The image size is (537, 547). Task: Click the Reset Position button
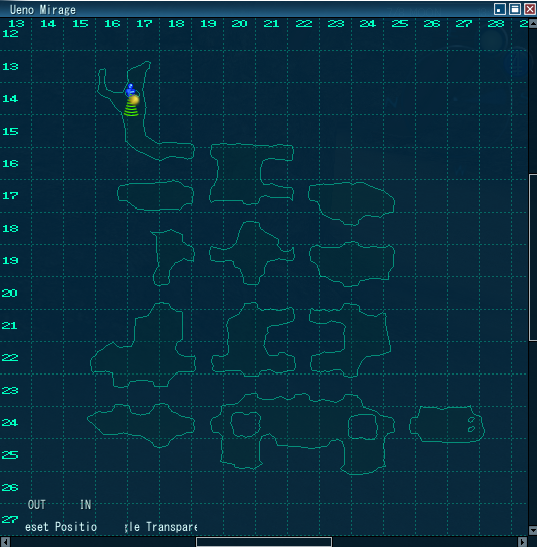[61, 526]
